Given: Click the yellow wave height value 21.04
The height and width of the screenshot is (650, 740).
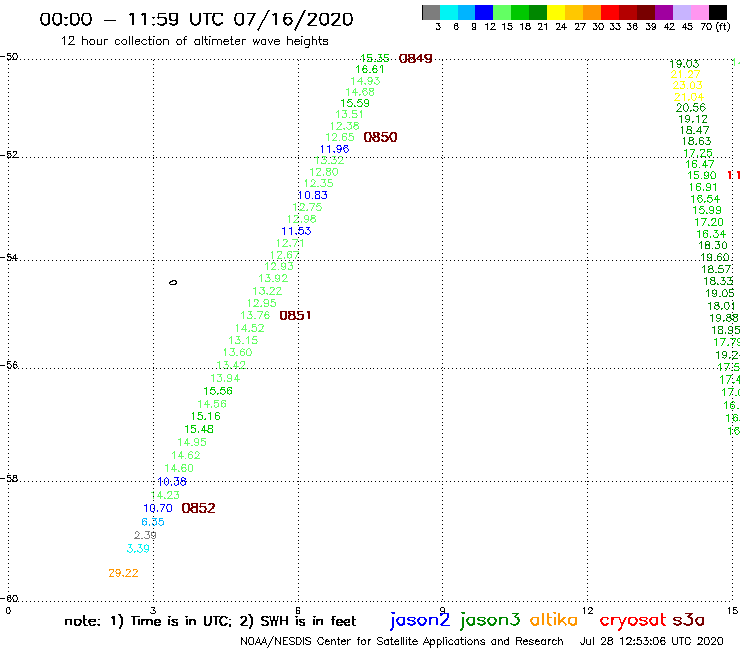Looking at the screenshot, I should click(x=689, y=97).
